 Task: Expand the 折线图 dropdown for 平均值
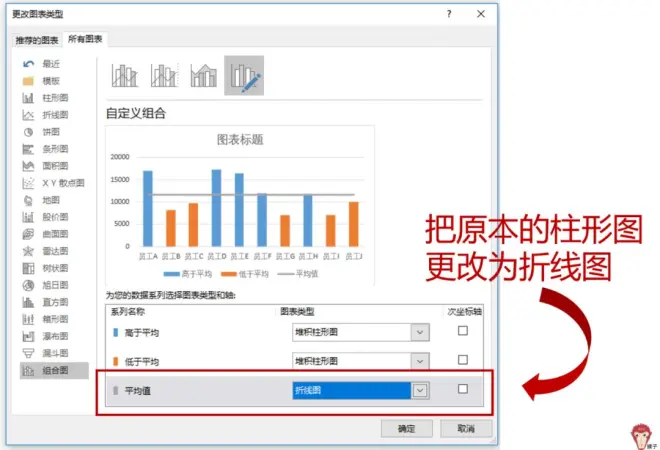(x=420, y=391)
